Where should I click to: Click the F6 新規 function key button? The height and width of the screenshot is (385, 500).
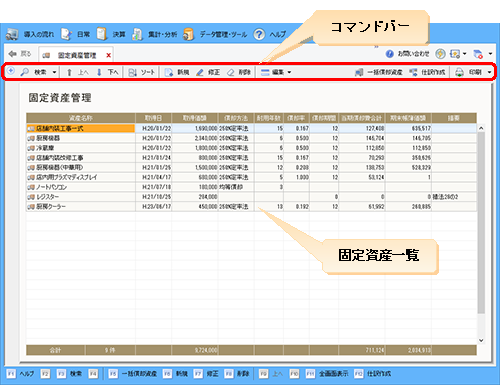click(x=175, y=374)
